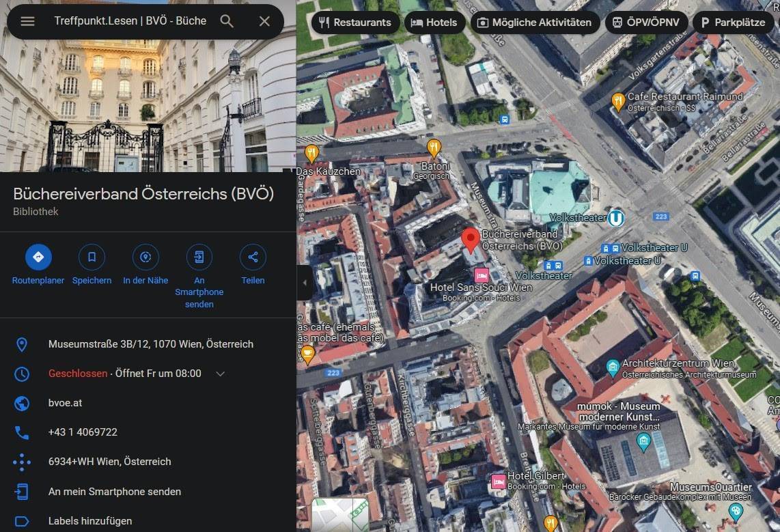780x532 pixels.
Task: Expand the opening hours chevron
Action: point(221,374)
